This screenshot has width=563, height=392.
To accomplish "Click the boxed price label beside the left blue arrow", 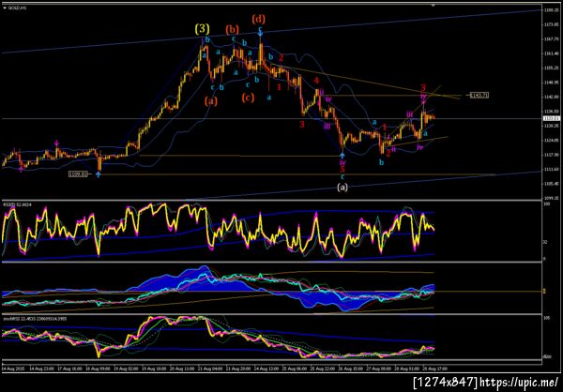I will 78,174.
